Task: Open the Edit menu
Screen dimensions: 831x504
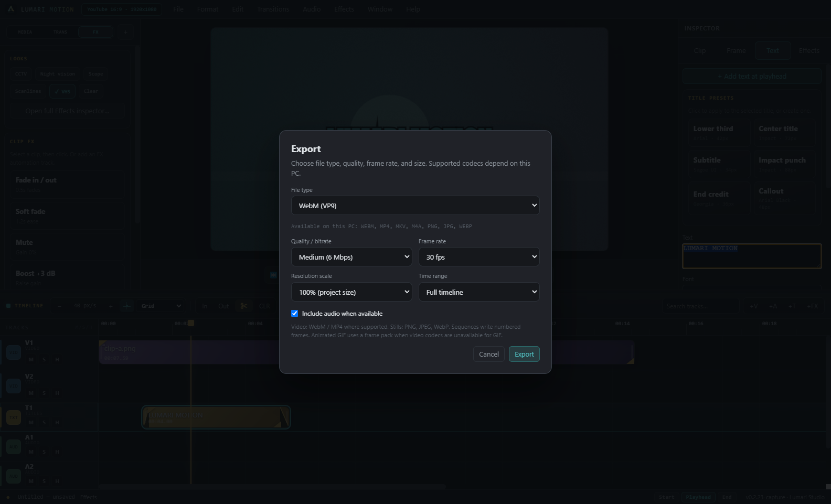Action: (x=238, y=9)
